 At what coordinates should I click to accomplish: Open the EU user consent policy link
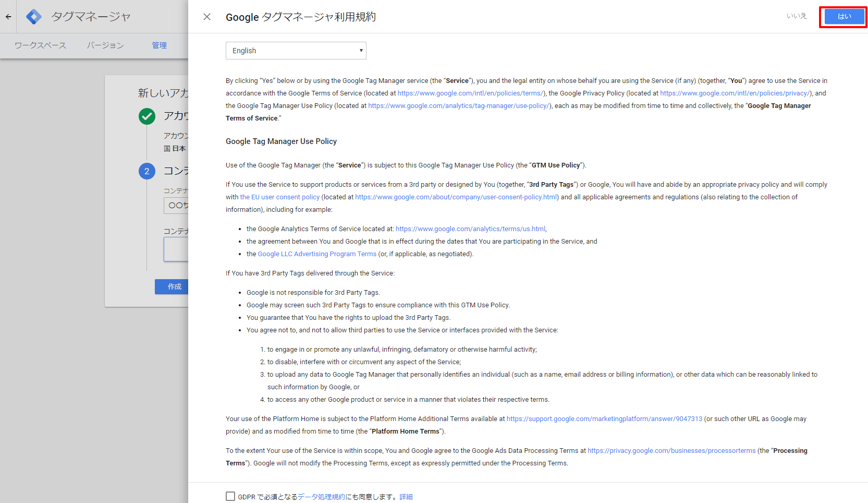point(280,197)
